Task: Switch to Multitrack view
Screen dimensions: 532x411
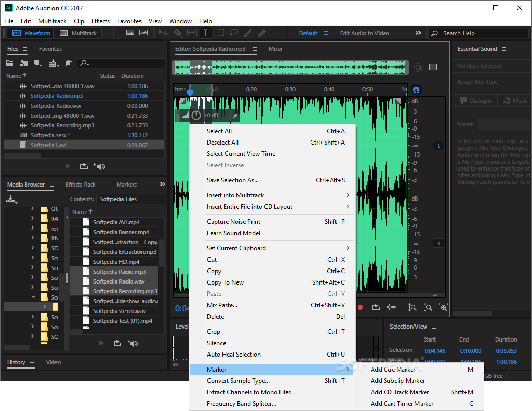Action: [78, 33]
